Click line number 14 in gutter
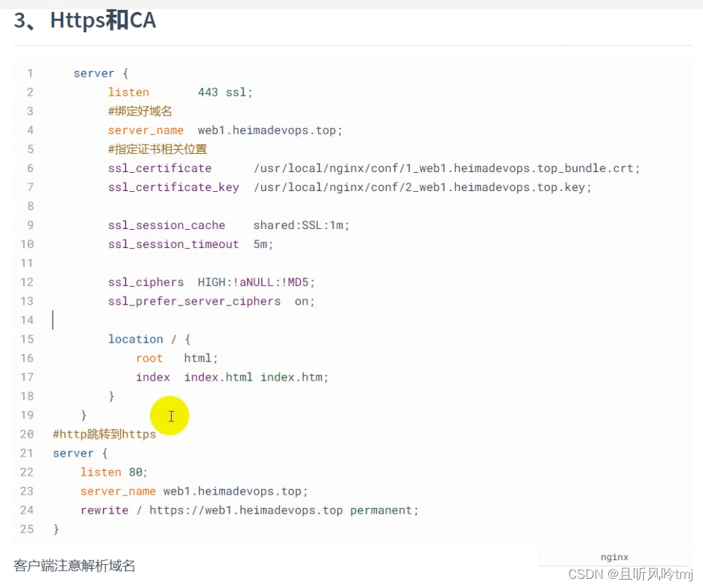 (27, 320)
